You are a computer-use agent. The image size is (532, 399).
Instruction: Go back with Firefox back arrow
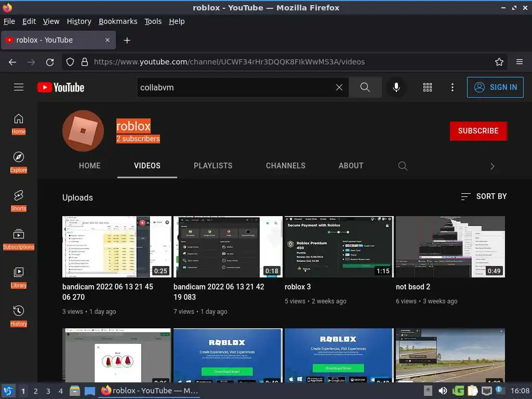click(12, 62)
